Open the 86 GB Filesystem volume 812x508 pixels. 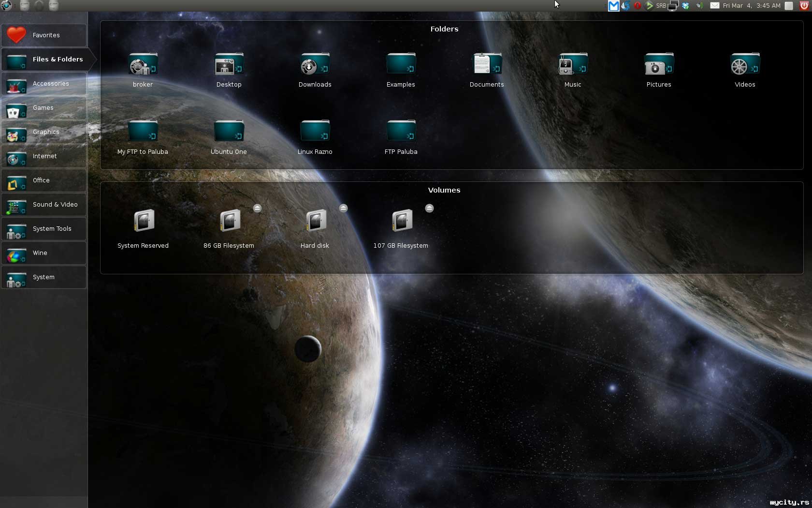(229, 228)
